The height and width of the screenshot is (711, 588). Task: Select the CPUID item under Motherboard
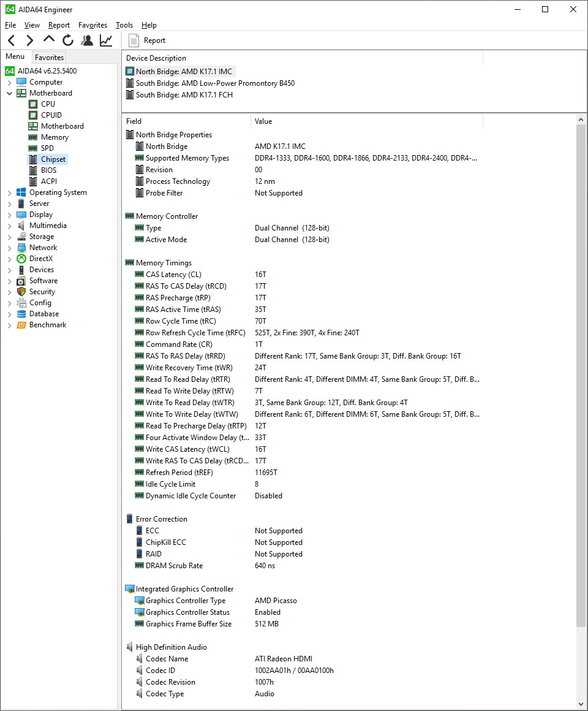pyautogui.click(x=51, y=115)
